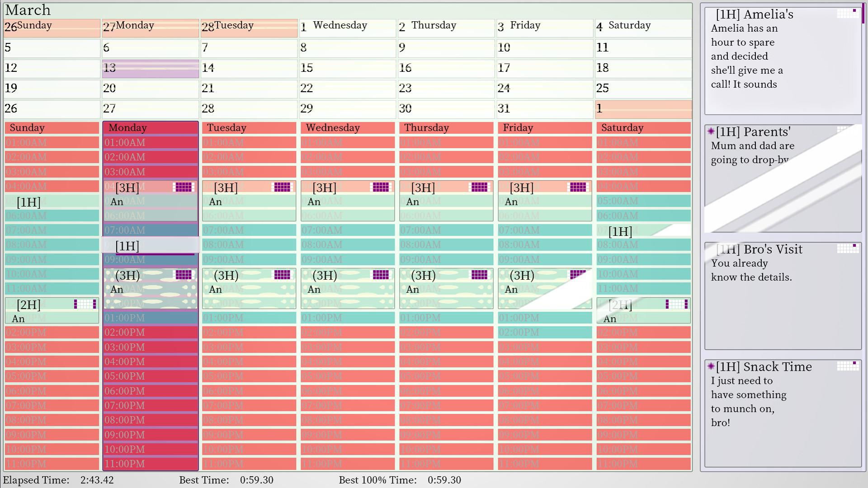Screen dimensions: 868x488
Task: Click the recurrence grid icon on Bro's Visit card
Action: point(847,249)
